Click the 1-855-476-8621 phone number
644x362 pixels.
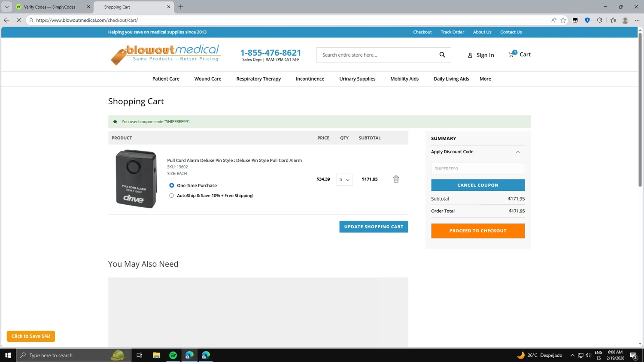[x=270, y=52]
